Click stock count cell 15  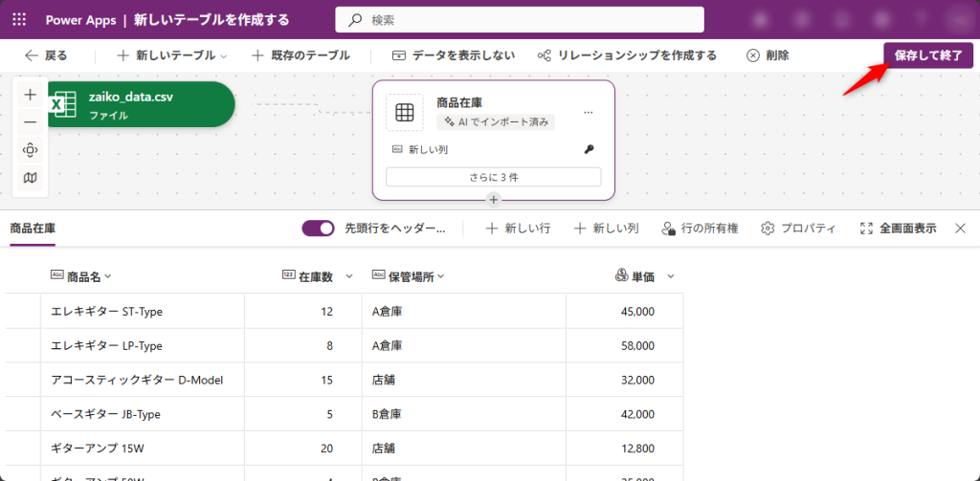tap(303, 380)
